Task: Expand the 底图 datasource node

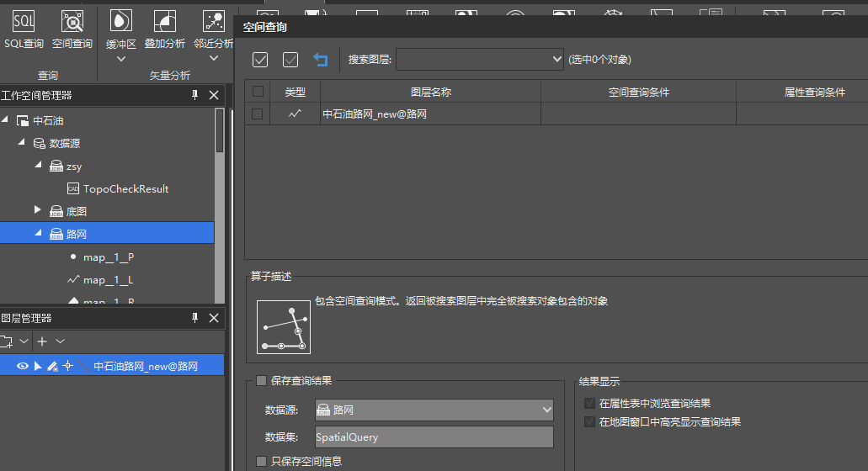Action: pyautogui.click(x=38, y=210)
